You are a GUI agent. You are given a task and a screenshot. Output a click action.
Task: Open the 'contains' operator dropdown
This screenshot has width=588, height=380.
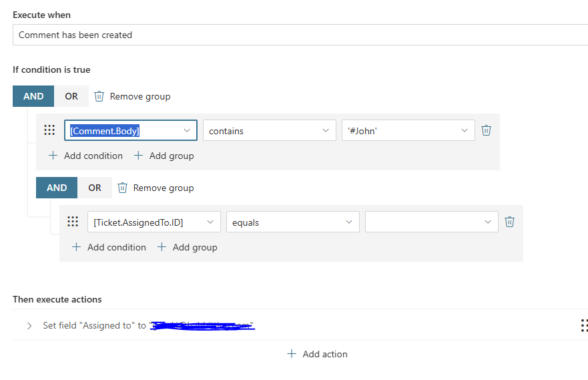coord(269,131)
